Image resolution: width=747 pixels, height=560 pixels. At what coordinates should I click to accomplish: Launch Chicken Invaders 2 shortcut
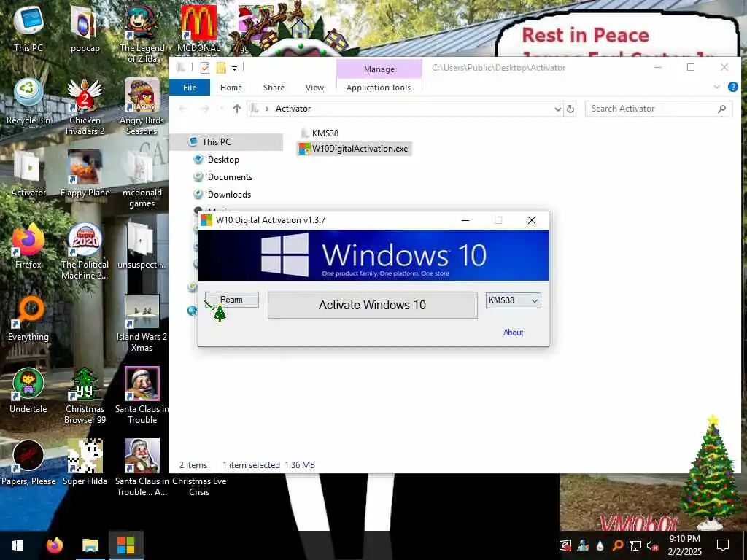[85, 106]
